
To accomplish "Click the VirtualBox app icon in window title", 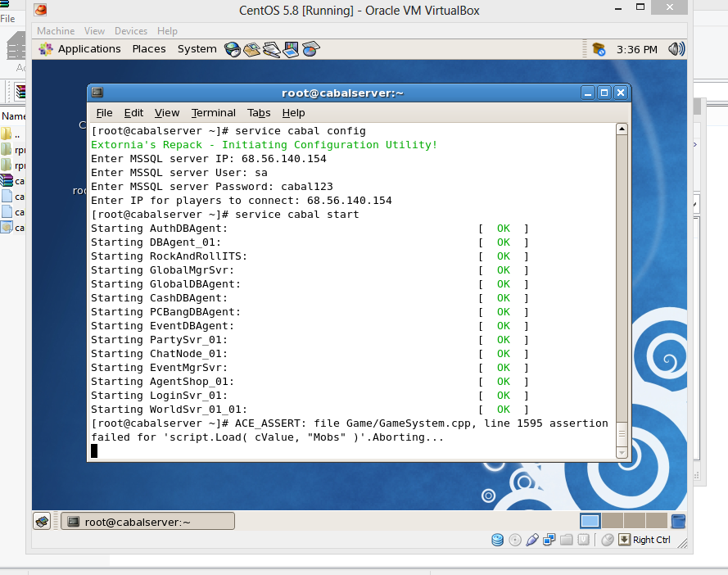I will pyautogui.click(x=41, y=10).
